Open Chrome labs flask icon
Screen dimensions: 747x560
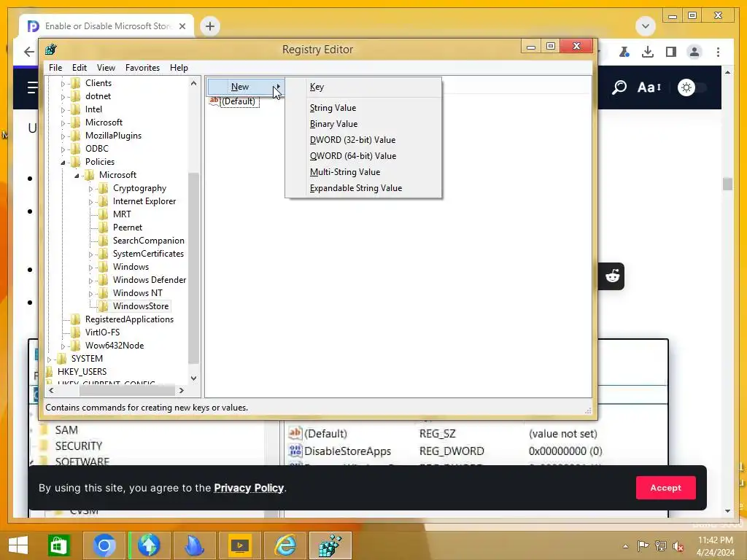point(624,52)
